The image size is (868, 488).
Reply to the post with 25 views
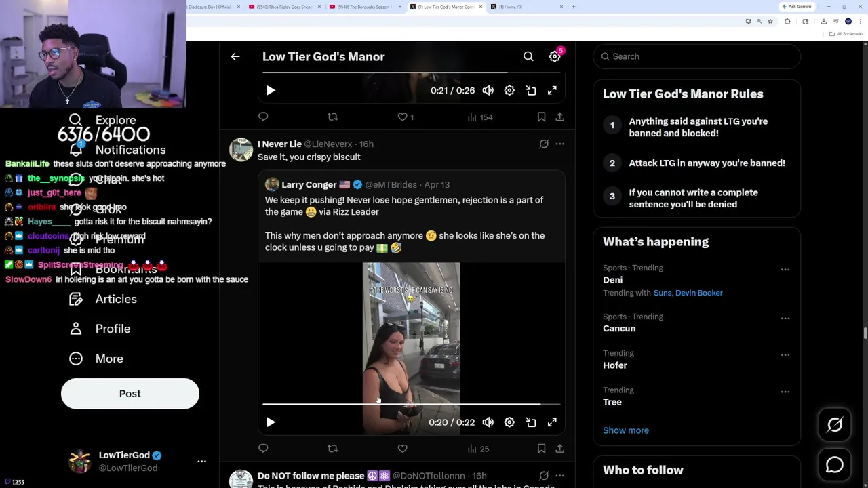pyautogui.click(x=263, y=448)
